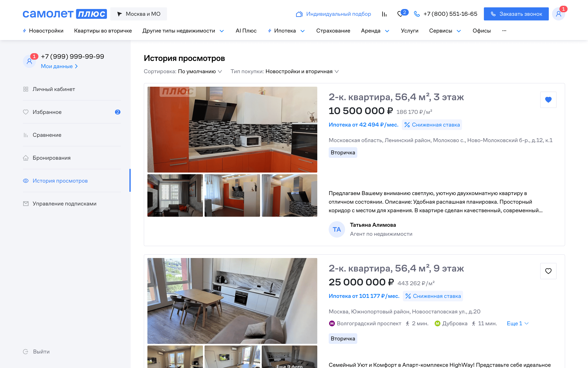Click the Вторичка tag on 10 500 000 ₽ listing

[x=343, y=152]
